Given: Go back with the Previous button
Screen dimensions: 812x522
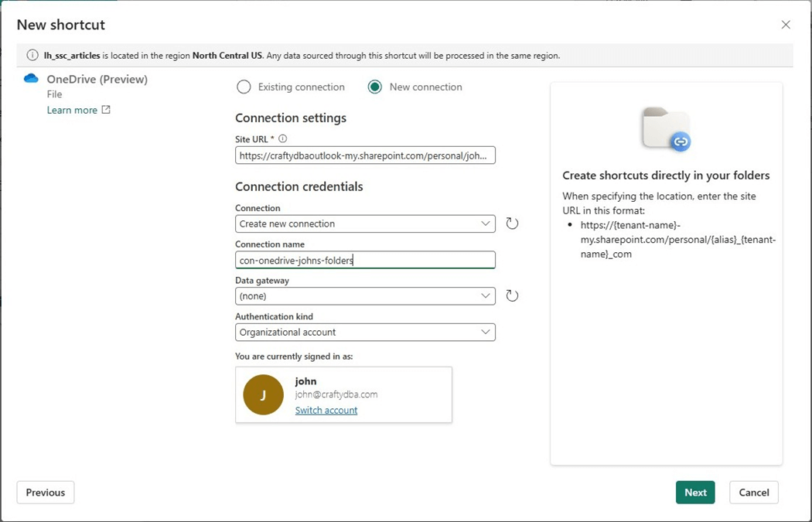Looking at the screenshot, I should pyautogui.click(x=46, y=493).
